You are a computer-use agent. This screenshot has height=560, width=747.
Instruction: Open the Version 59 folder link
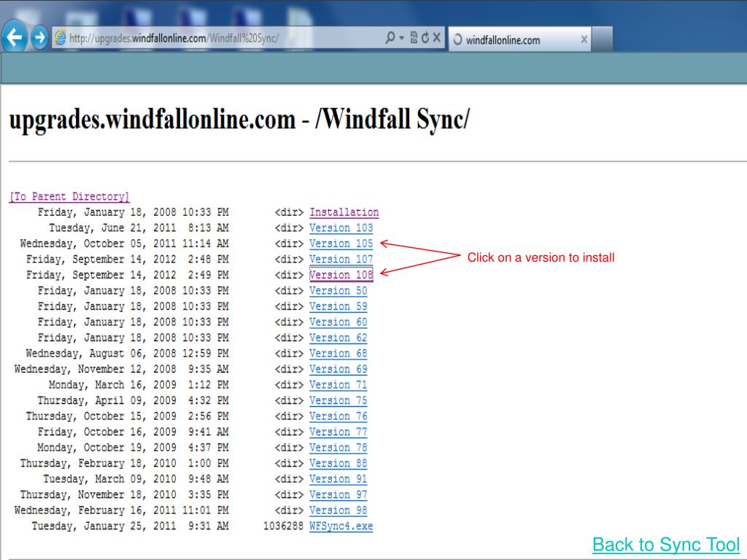pyautogui.click(x=338, y=307)
